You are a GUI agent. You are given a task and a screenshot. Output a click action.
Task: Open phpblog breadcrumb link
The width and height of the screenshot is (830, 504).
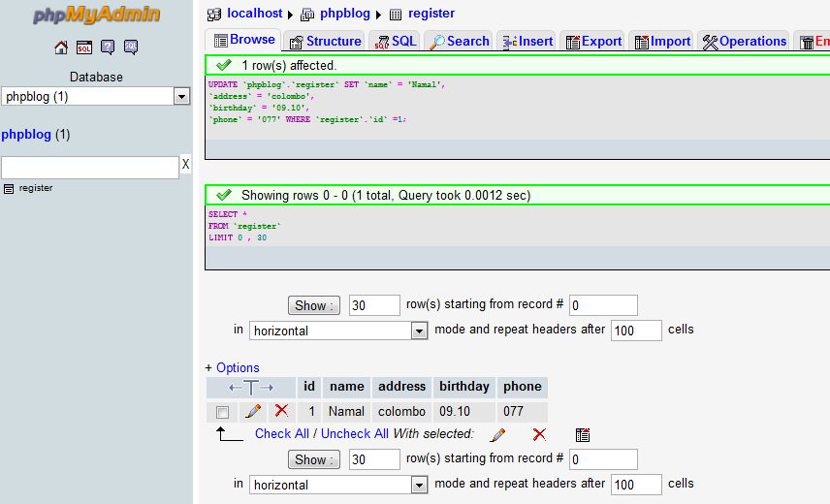[344, 14]
